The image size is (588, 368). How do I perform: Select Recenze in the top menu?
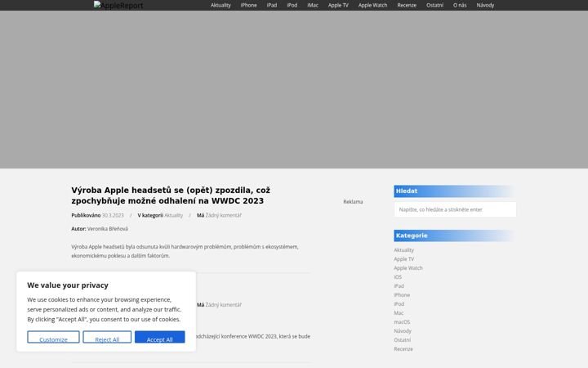tap(407, 5)
